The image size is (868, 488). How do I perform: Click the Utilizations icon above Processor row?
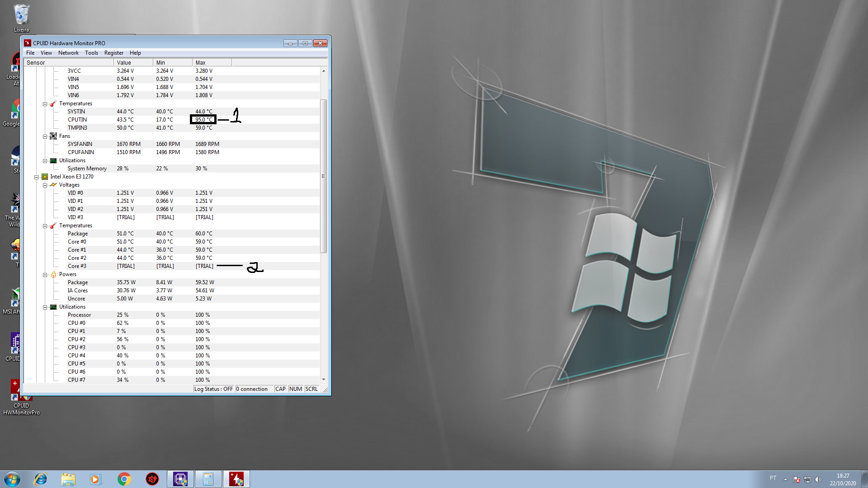53,307
